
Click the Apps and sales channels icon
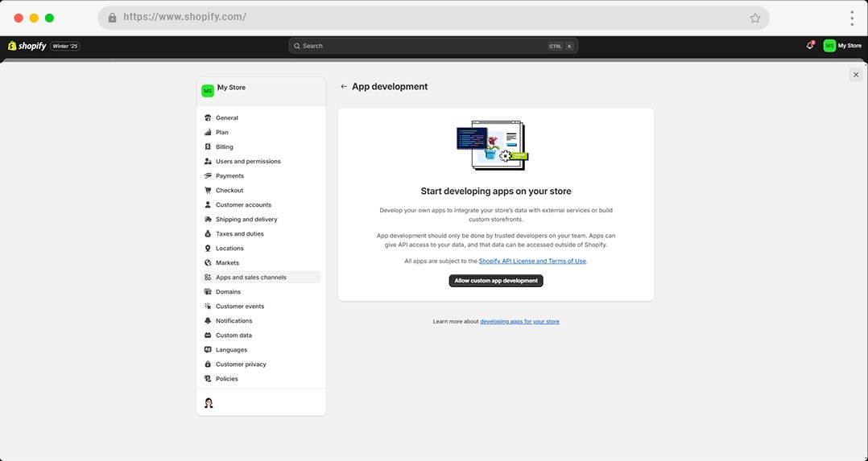click(x=208, y=278)
